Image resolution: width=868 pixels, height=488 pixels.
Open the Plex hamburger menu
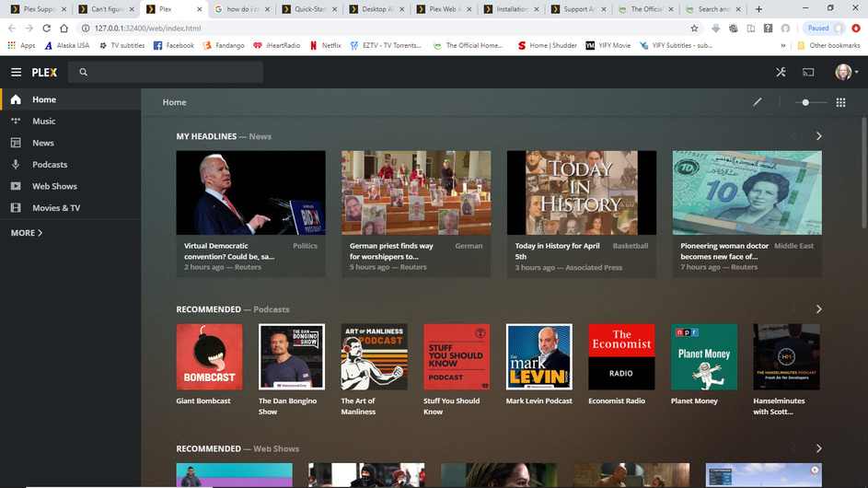(x=16, y=72)
